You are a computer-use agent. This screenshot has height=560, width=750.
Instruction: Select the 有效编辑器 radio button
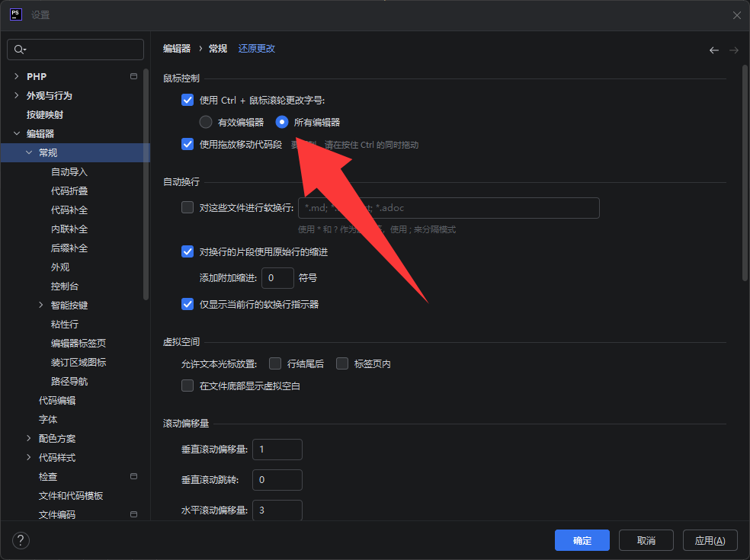206,122
